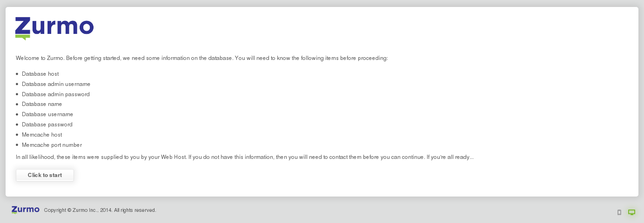Click the small Zurmo logo in the footer
The height and width of the screenshot is (223, 644).
click(26, 210)
